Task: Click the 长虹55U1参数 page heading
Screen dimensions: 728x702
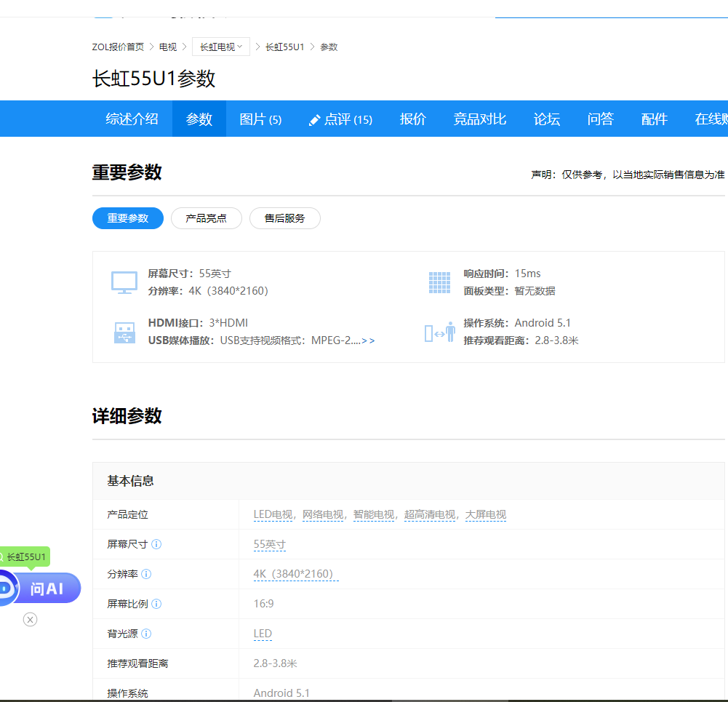Action: click(153, 79)
